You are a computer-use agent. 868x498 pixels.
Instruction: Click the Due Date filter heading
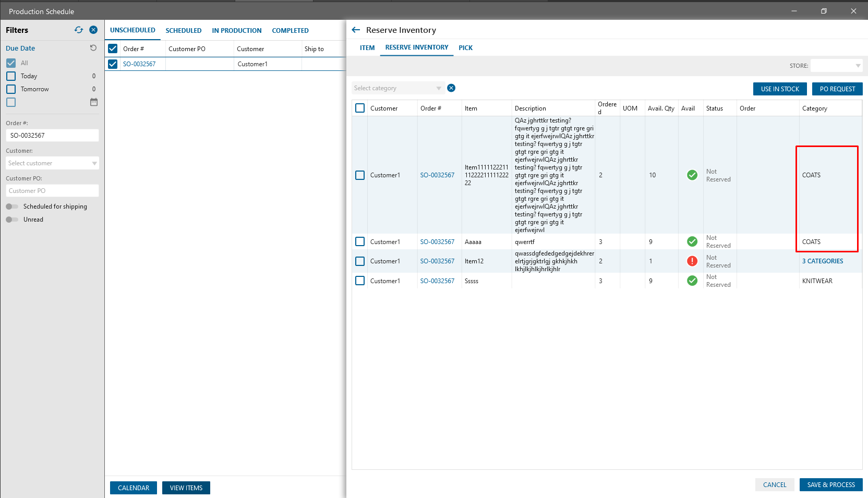coord(20,48)
